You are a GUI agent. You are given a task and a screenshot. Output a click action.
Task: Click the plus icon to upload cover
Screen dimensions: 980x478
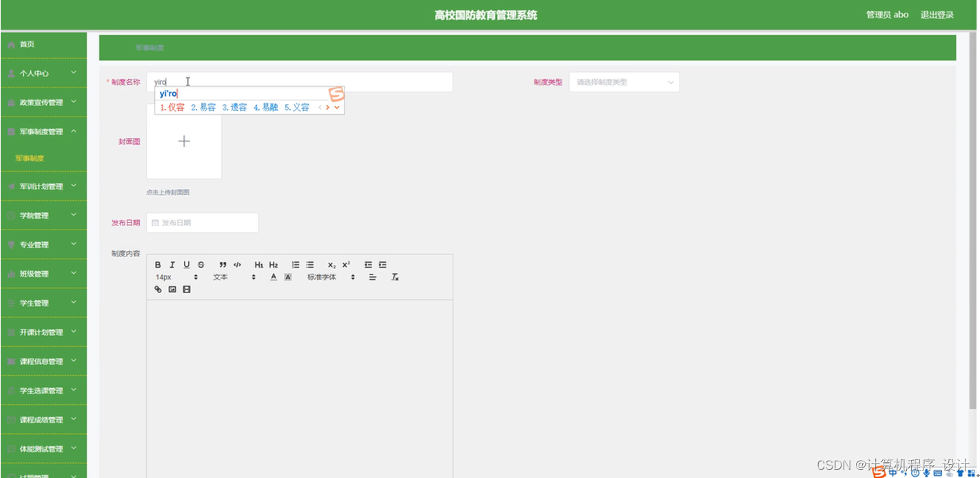click(184, 141)
